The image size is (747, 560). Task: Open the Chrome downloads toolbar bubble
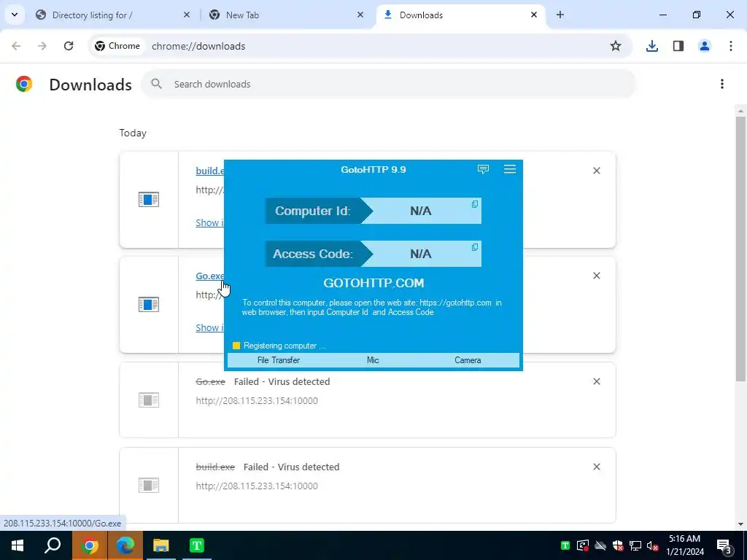tap(652, 46)
